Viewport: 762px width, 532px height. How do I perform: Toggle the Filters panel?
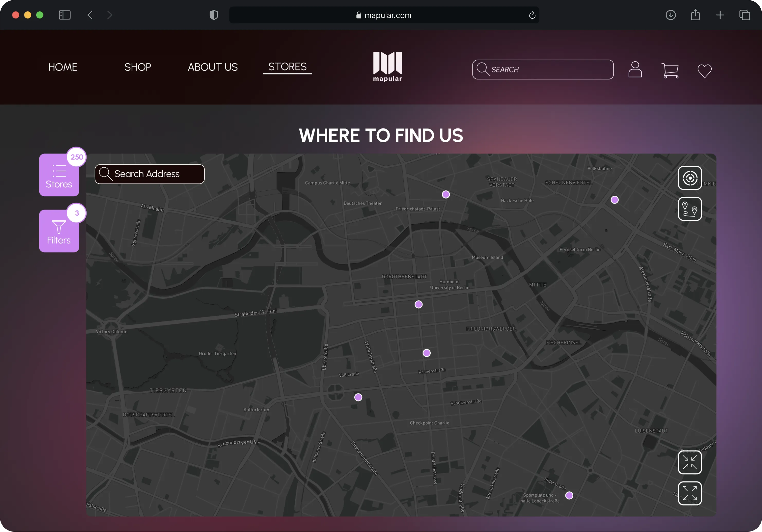click(x=59, y=231)
